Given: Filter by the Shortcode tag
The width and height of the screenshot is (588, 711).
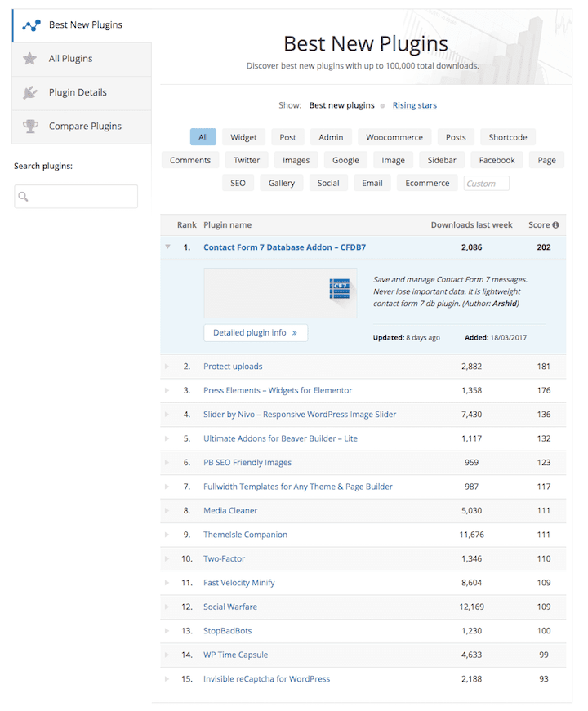Looking at the screenshot, I should click(508, 137).
